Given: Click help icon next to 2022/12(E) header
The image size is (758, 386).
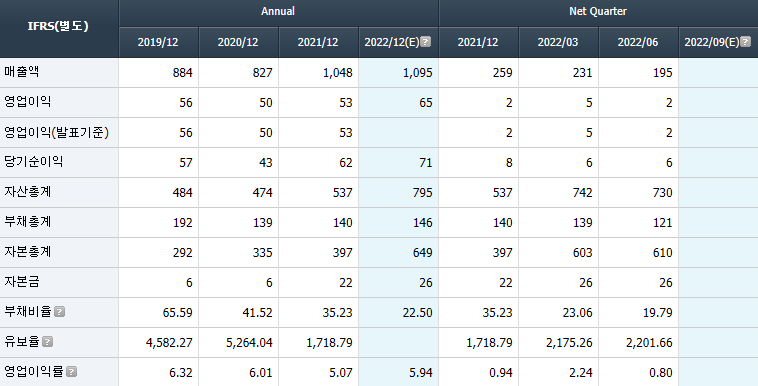Looking at the screenshot, I should click(x=425, y=42).
